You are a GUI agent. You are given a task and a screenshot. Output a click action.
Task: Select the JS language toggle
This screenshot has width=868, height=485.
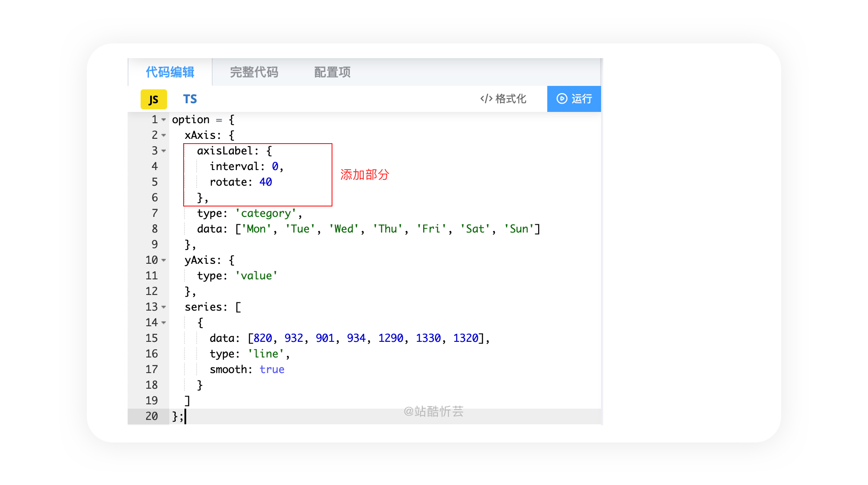tap(154, 99)
